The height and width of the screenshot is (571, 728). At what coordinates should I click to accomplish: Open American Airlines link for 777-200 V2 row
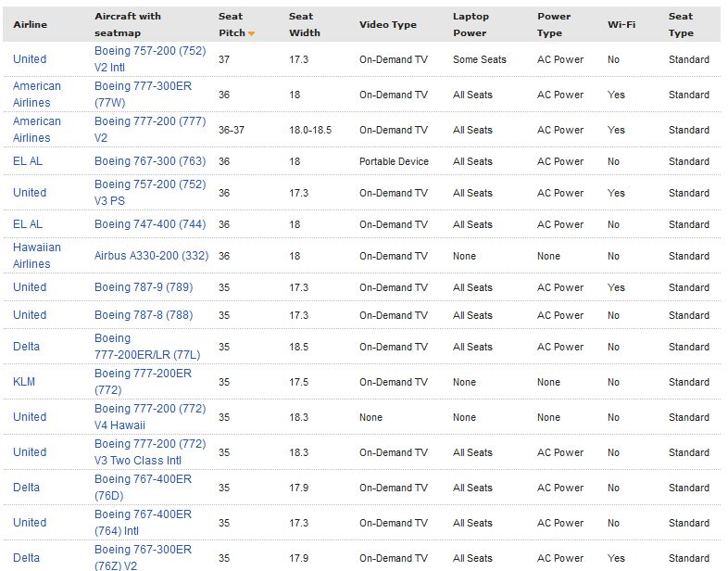click(37, 130)
